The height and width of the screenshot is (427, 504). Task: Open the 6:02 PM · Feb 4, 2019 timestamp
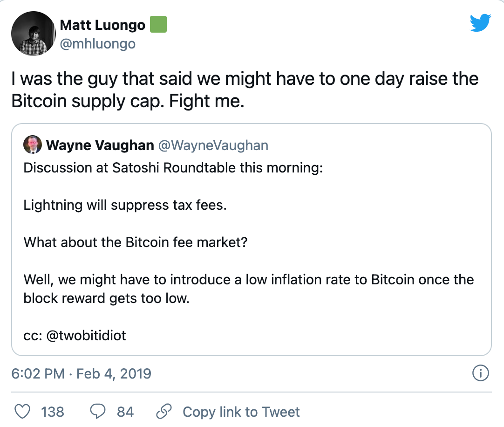[81, 373]
